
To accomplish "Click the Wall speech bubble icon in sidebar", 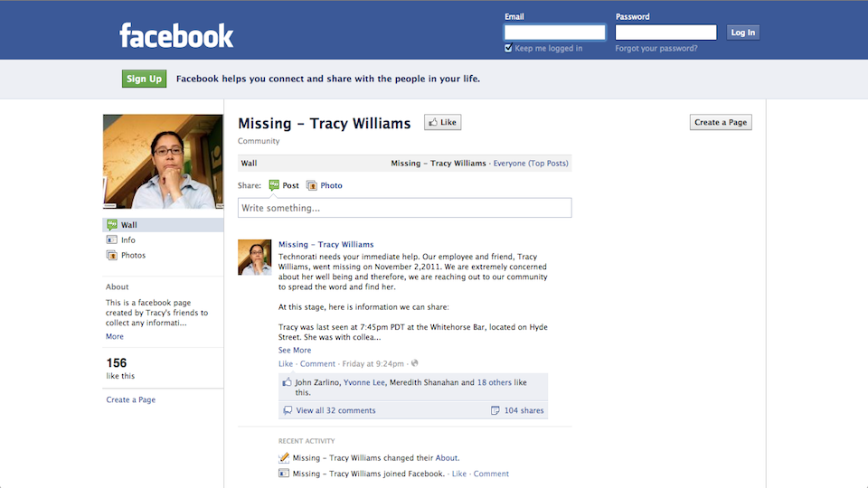I will (x=112, y=225).
